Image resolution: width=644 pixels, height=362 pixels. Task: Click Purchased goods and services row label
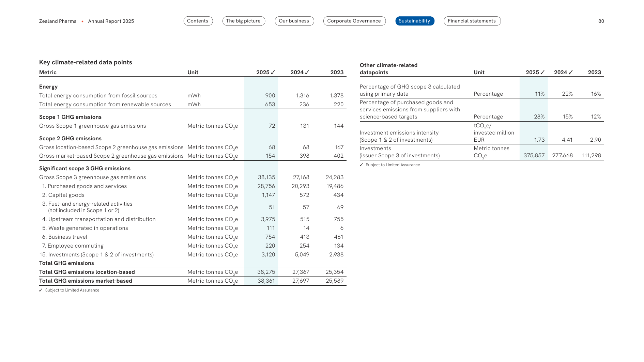(x=85, y=186)
